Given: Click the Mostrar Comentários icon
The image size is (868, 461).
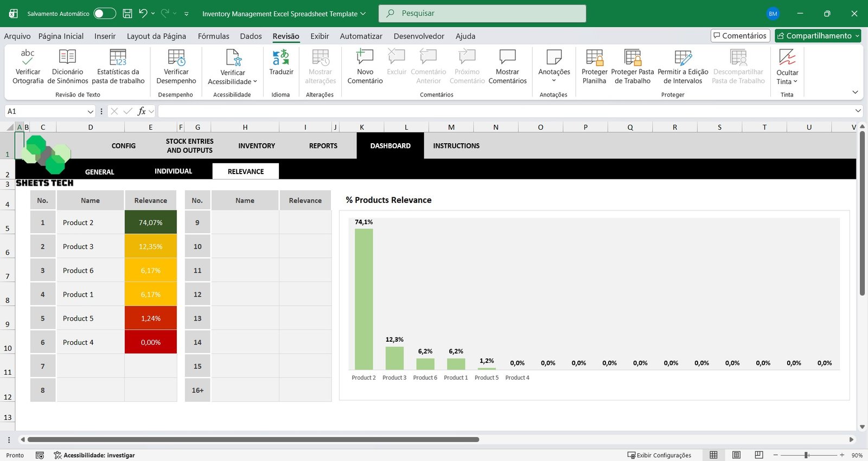Looking at the screenshot, I should [x=507, y=57].
